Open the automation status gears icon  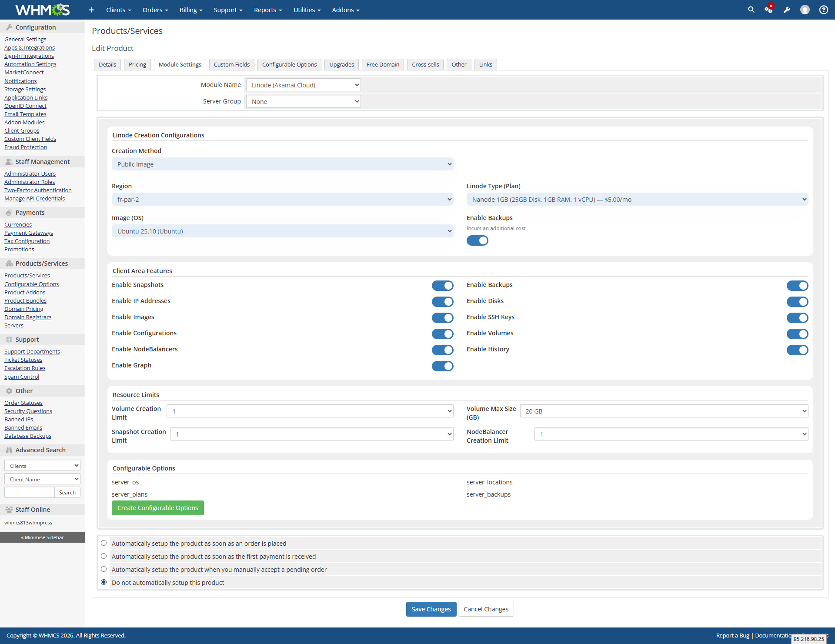[768, 10]
